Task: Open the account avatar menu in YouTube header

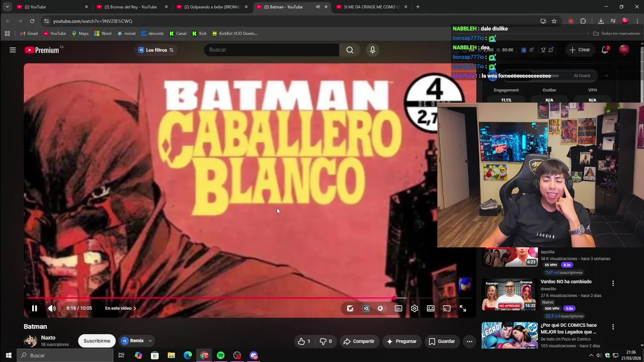Action: [x=624, y=50]
